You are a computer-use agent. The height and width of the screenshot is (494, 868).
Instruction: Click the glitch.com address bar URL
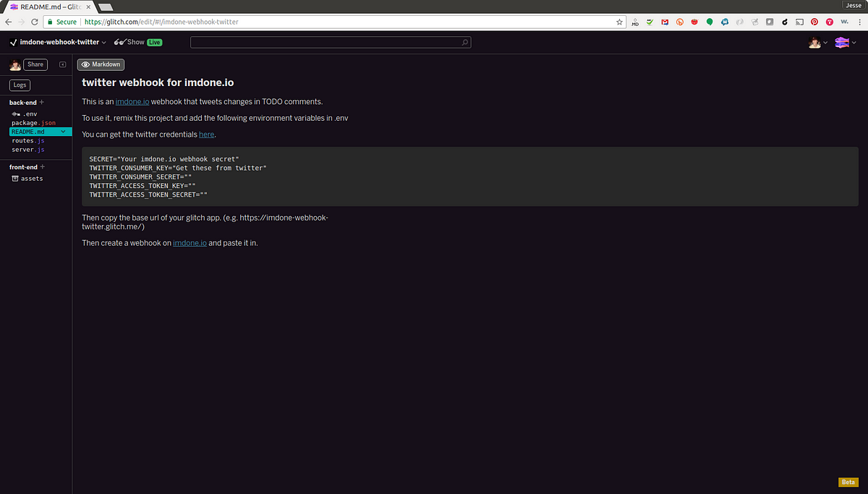[161, 22]
